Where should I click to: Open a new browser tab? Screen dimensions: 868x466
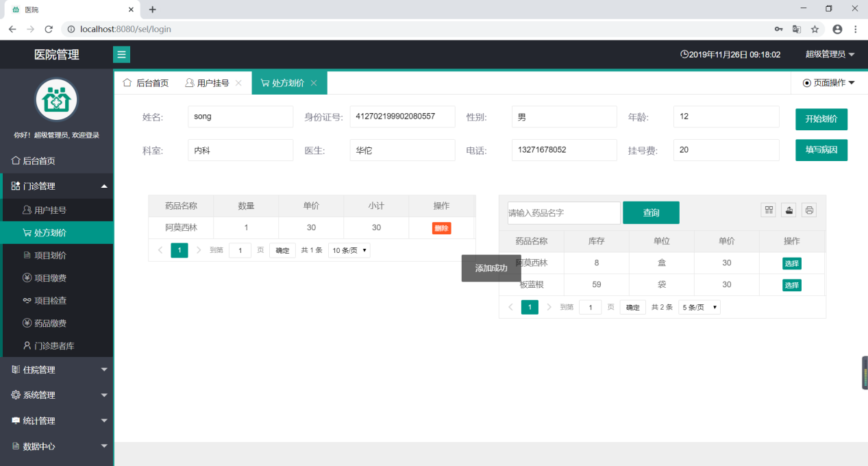click(152, 10)
